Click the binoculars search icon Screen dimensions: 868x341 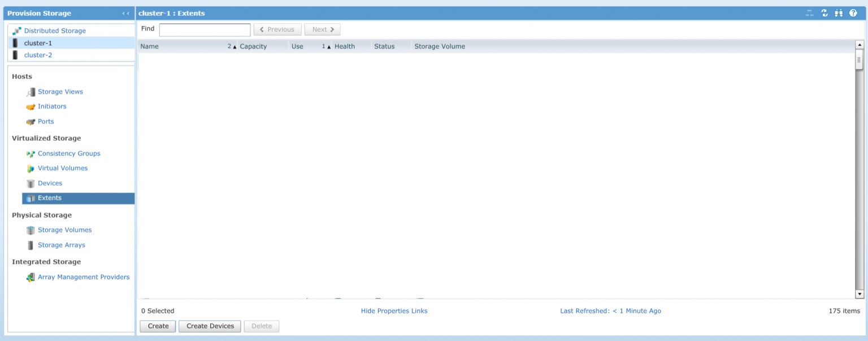(839, 13)
